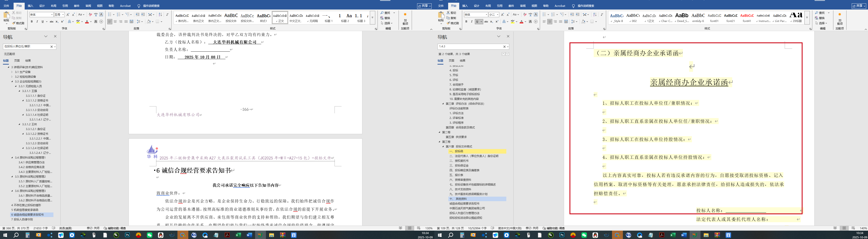868x239 pixels.
Task: Toggle center alignment in the right Word window
Action: click(550, 22)
